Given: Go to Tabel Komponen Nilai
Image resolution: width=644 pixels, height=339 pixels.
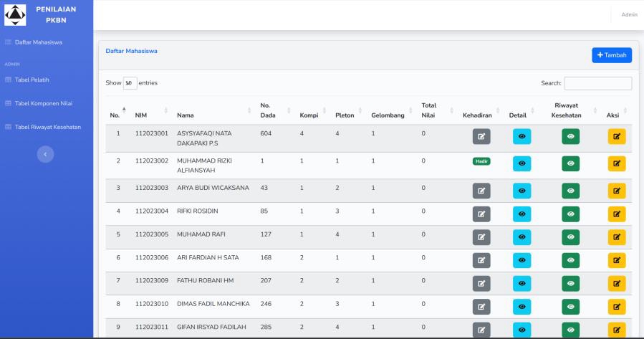Looking at the screenshot, I should (x=43, y=103).
